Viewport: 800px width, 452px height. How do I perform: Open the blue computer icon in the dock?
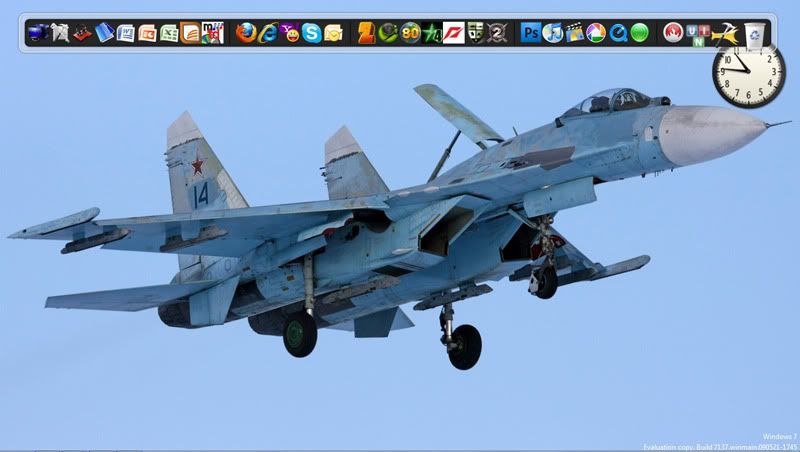point(38,33)
